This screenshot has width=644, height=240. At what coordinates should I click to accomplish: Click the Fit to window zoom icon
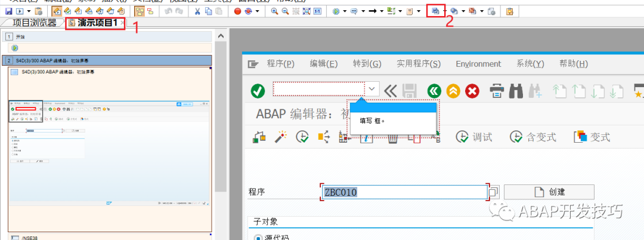click(306, 11)
